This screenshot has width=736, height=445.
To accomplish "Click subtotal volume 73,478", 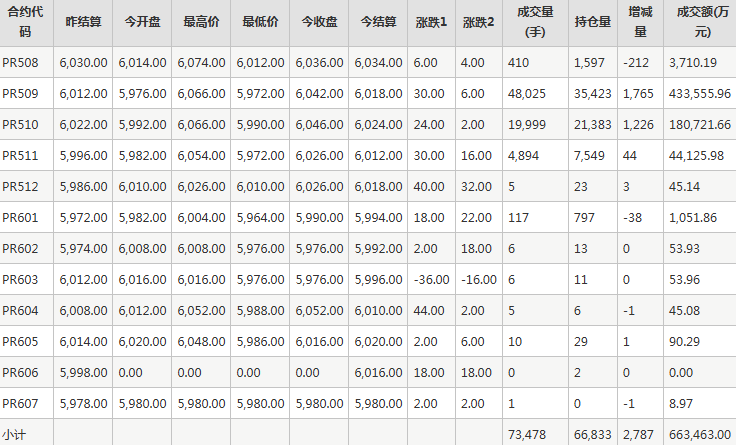I will (527, 435).
